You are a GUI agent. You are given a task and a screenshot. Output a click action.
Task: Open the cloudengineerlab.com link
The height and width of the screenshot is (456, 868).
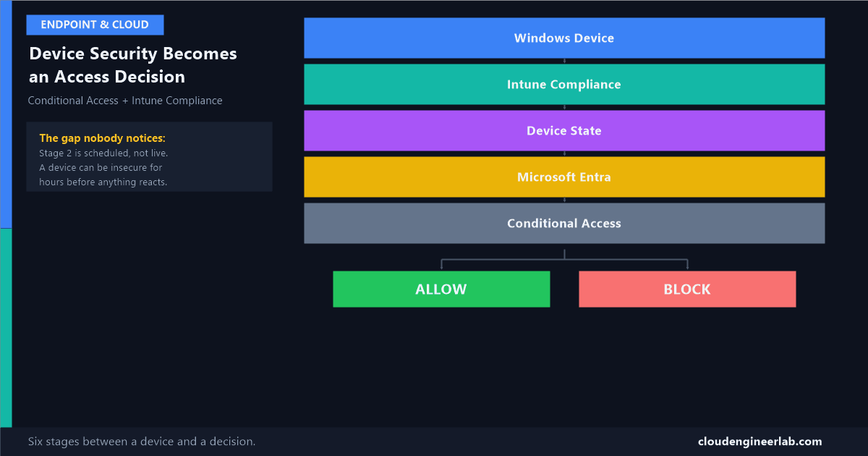[x=759, y=442]
